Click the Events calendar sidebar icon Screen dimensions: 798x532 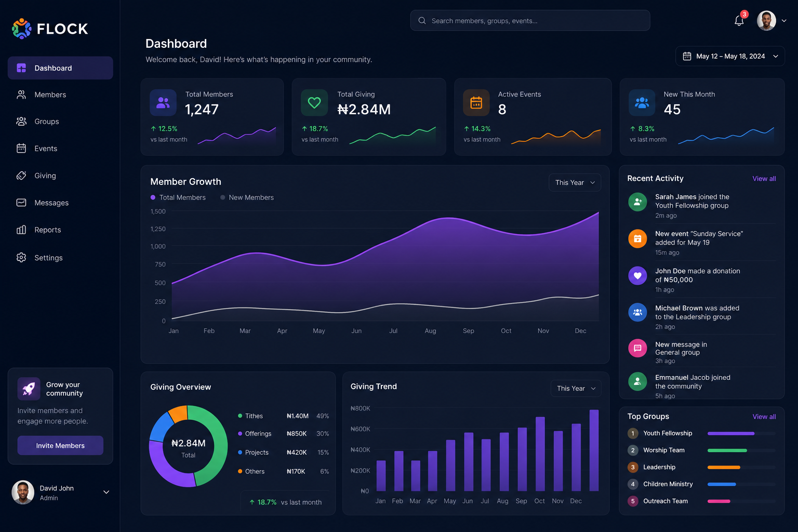(x=21, y=149)
